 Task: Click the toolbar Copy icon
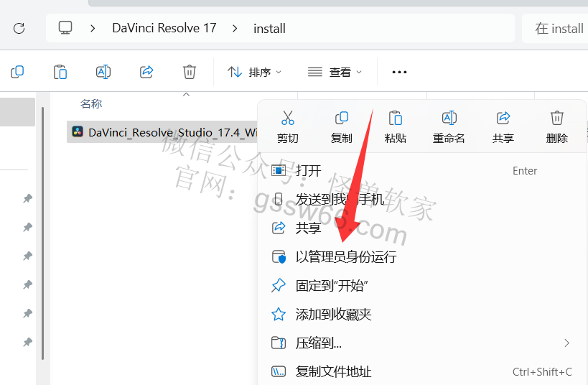point(17,72)
